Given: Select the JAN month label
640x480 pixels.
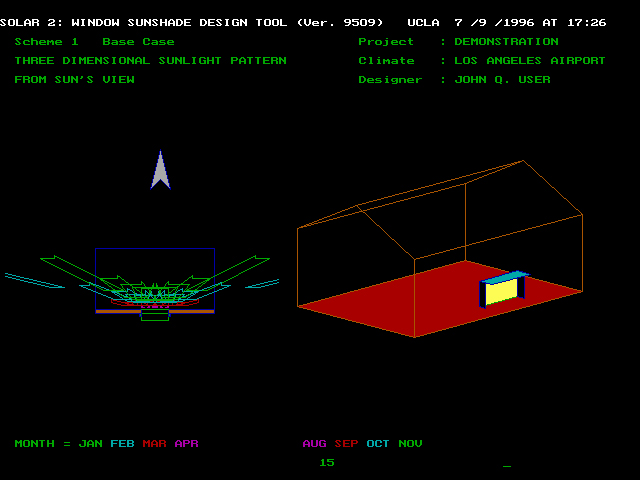Looking at the screenshot, I should [91, 444].
